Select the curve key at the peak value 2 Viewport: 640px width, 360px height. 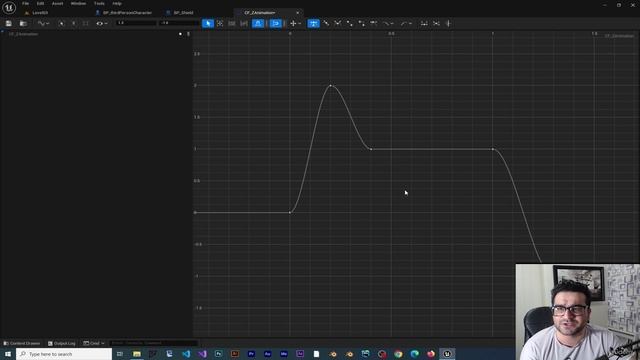point(331,85)
